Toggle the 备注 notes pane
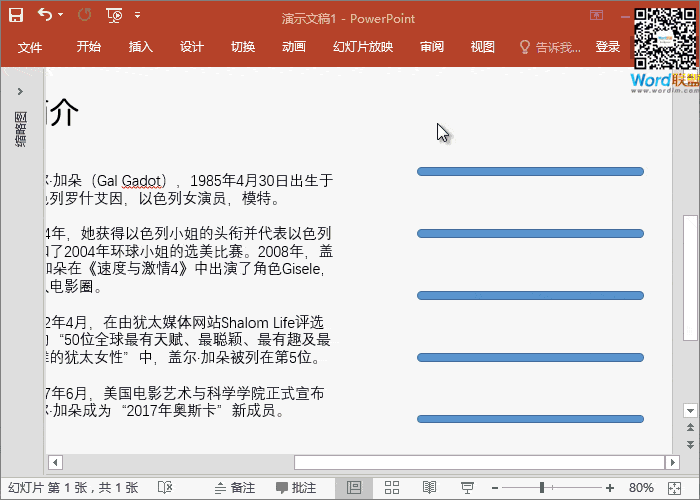700x500 pixels. point(231,488)
